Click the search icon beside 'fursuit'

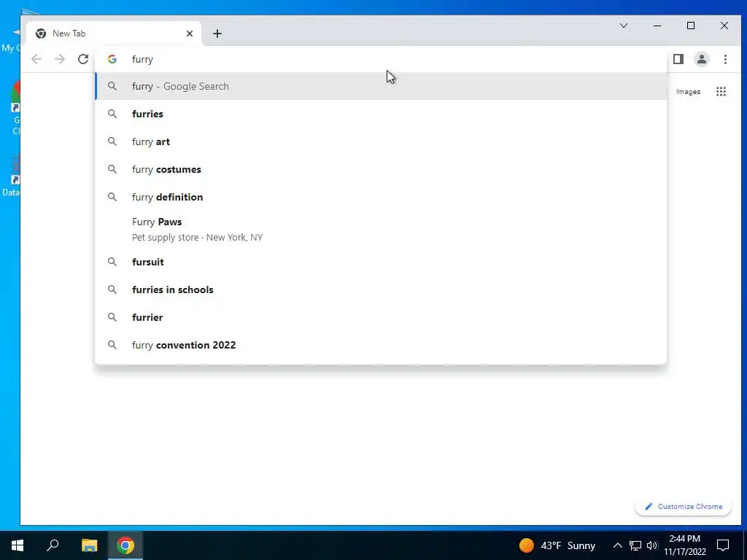tap(112, 262)
